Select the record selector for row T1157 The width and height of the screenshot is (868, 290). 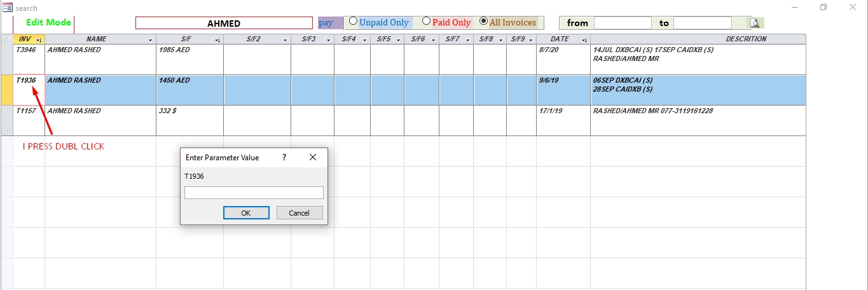[6, 120]
